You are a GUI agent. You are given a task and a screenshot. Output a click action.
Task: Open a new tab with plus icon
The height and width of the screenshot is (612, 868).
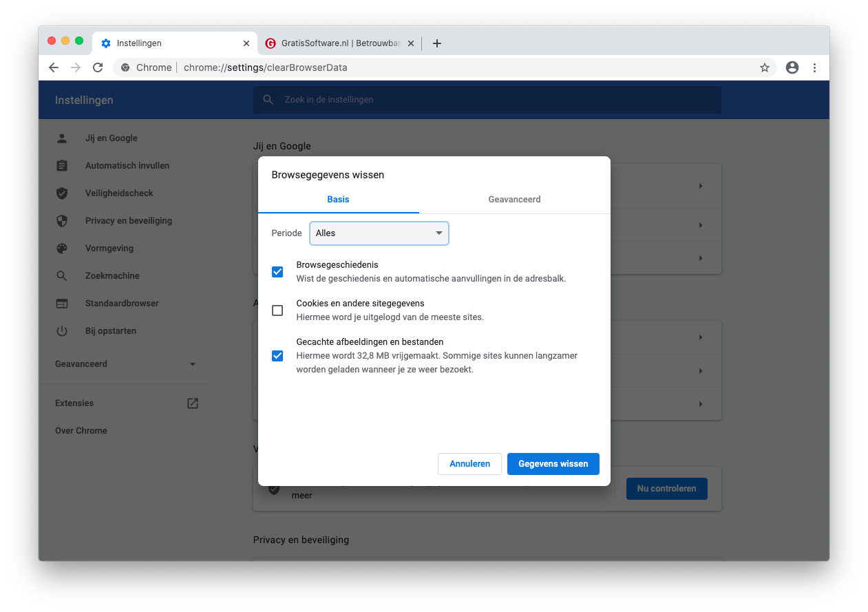point(436,43)
